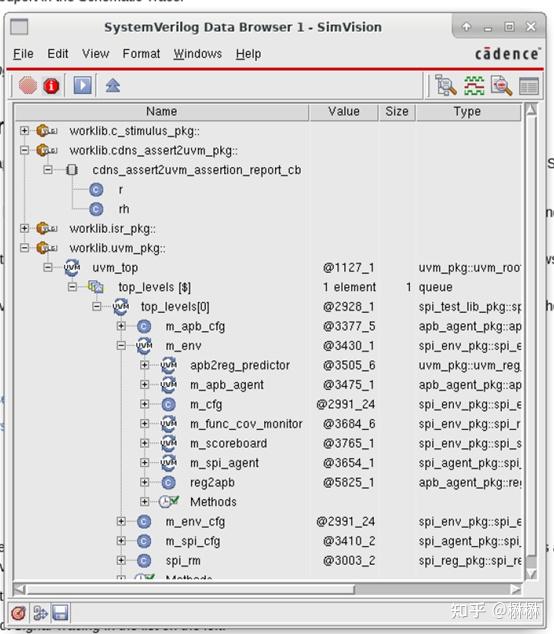Click the vertical scrollbar down arrow

click(531, 573)
